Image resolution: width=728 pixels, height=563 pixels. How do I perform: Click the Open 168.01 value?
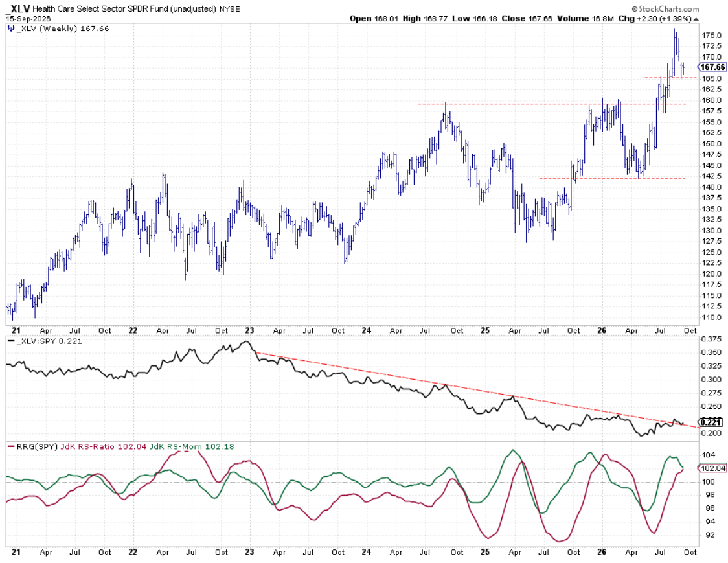pos(374,19)
